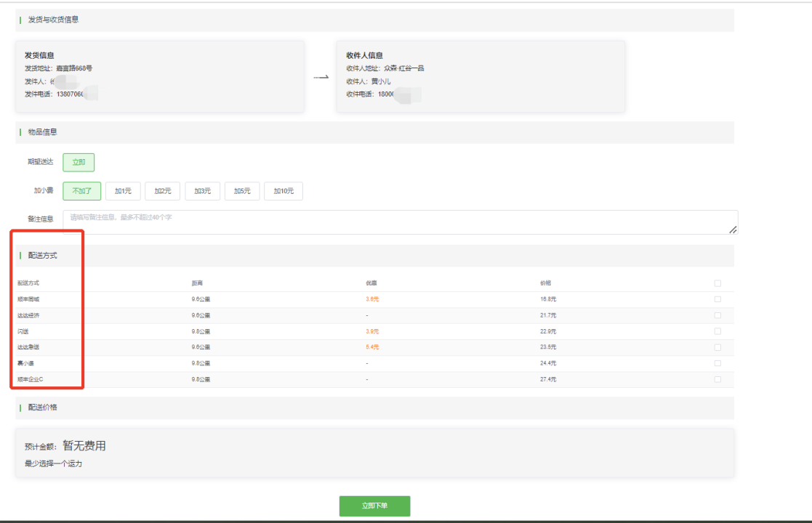Choose the 加5元 tip amount
The image size is (812, 523).
[x=241, y=191]
